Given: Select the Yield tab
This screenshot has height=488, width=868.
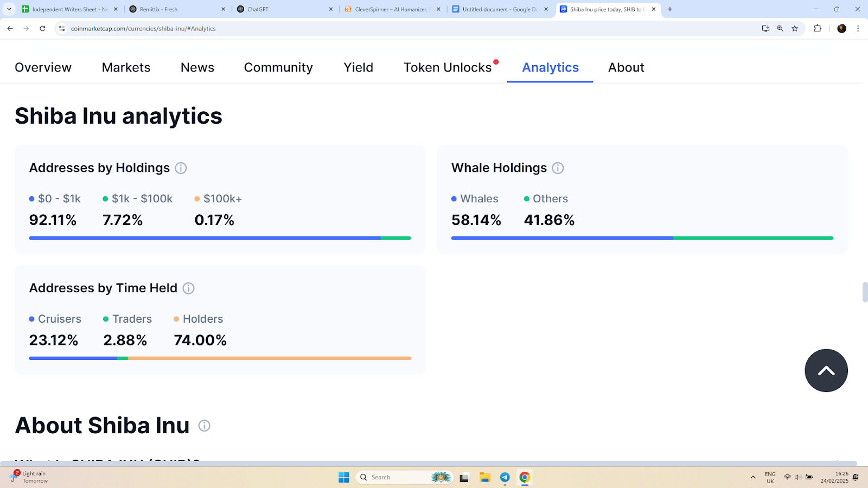Looking at the screenshot, I should click(358, 67).
